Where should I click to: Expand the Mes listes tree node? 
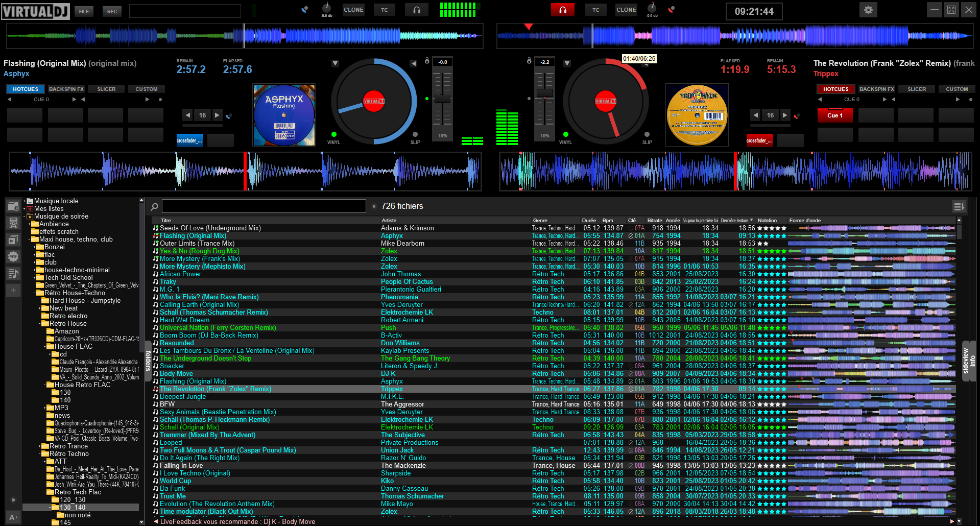24,209
